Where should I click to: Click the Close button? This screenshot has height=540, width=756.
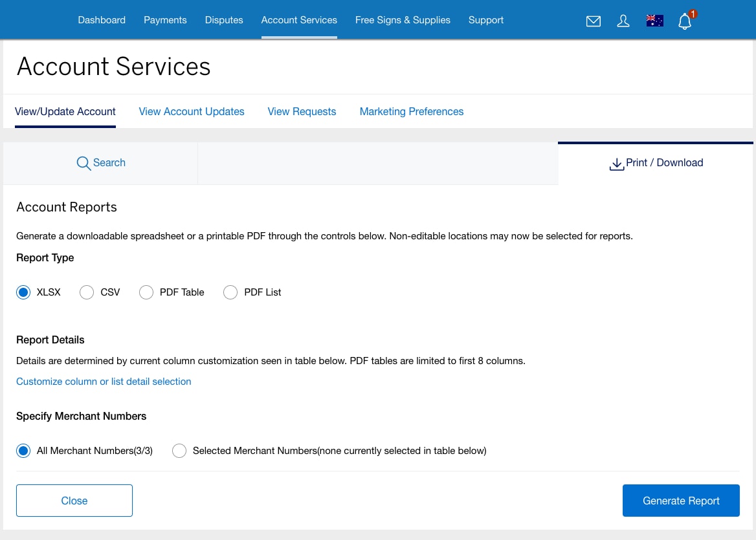coord(74,501)
